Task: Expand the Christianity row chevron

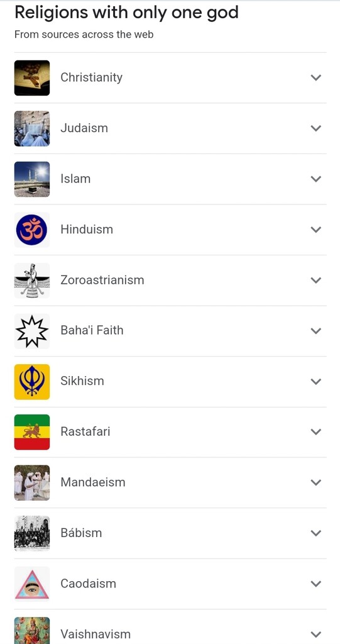Action: (x=315, y=77)
